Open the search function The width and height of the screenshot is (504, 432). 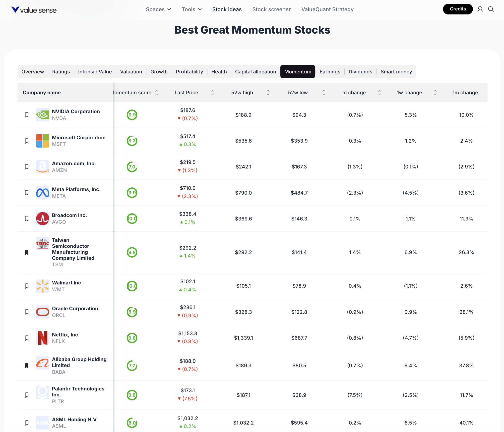(x=491, y=9)
